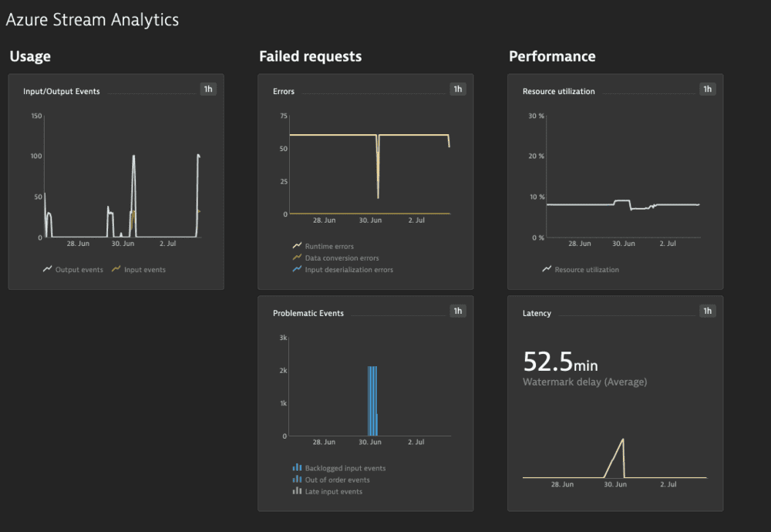Open the 1h selector on Latency chart
This screenshot has height=532, width=771.
(707, 311)
